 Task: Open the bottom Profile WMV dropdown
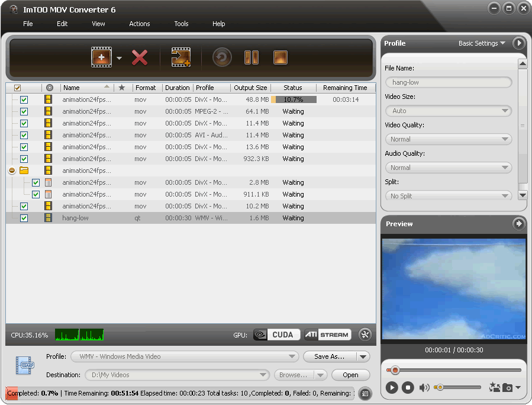pyautogui.click(x=185, y=356)
